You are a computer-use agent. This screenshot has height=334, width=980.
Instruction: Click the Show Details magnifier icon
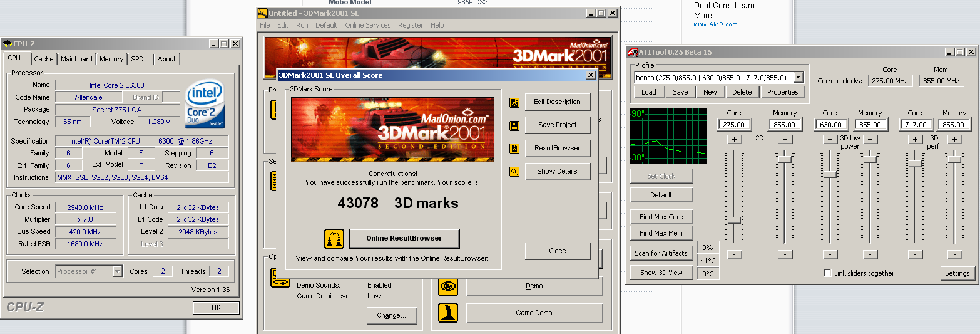click(514, 171)
